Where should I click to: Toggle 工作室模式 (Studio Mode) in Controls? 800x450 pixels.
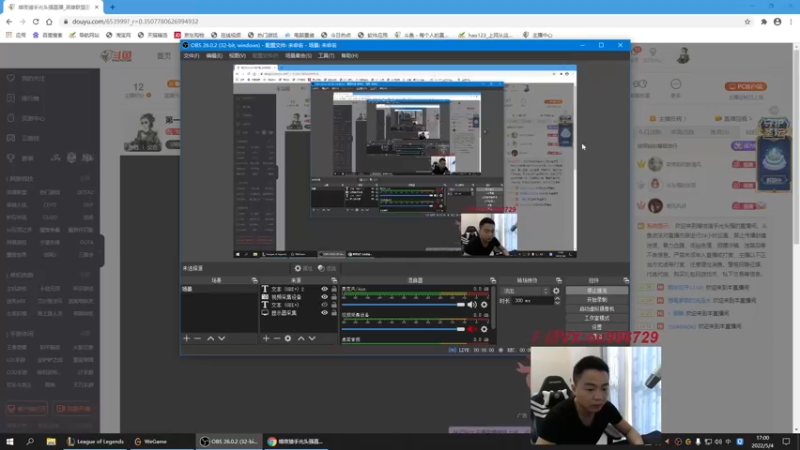tap(596, 318)
